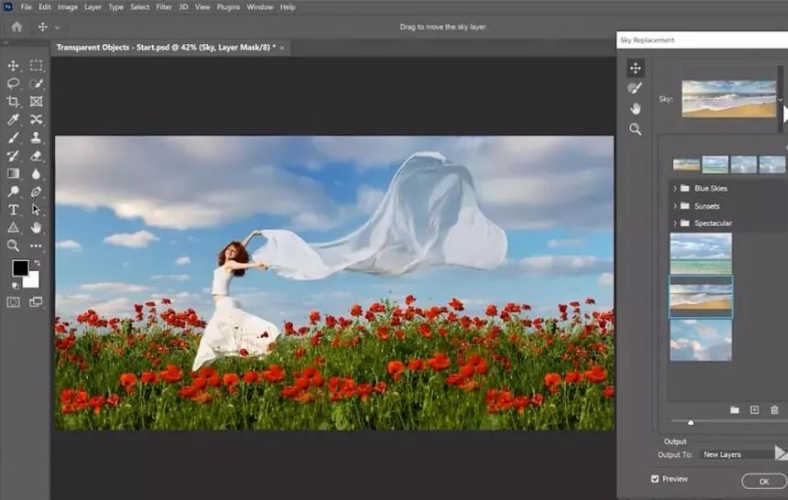Swap foreground and background colors
The height and width of the screenshot is (500, 788).
[37, 263]
